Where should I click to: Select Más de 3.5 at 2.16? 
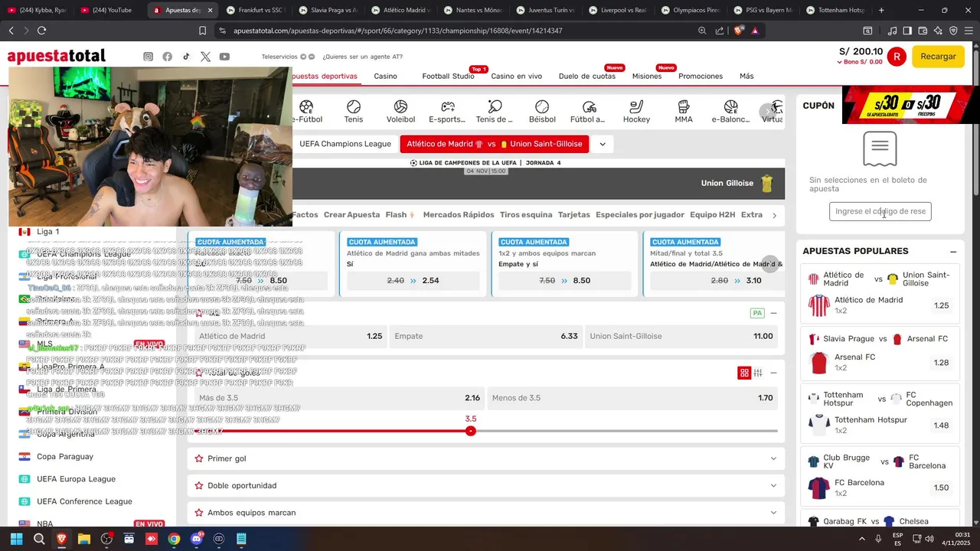click(339, 398)
